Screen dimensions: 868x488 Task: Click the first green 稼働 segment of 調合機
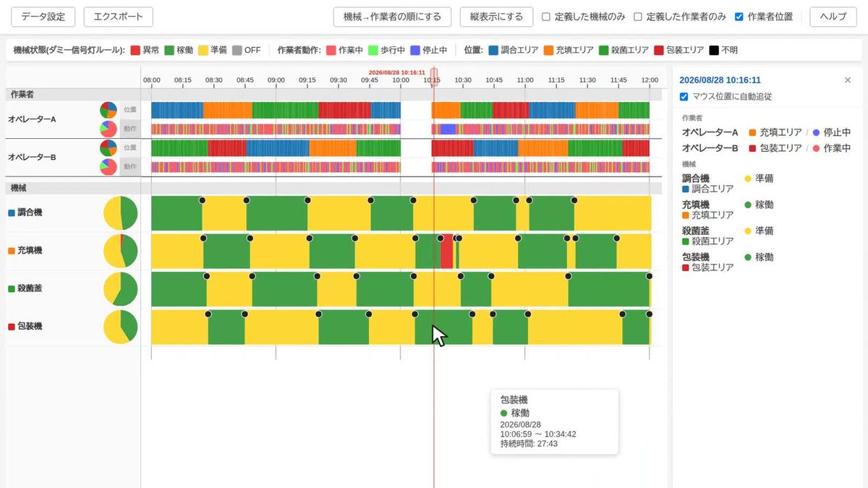tap(176, 213)
